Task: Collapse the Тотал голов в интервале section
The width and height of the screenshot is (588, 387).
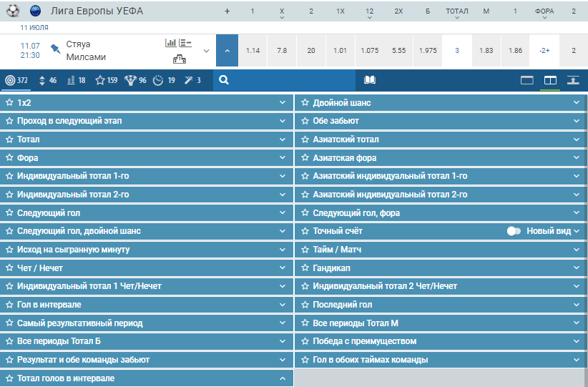Action: pyautogui.click(x=283, y=378)
